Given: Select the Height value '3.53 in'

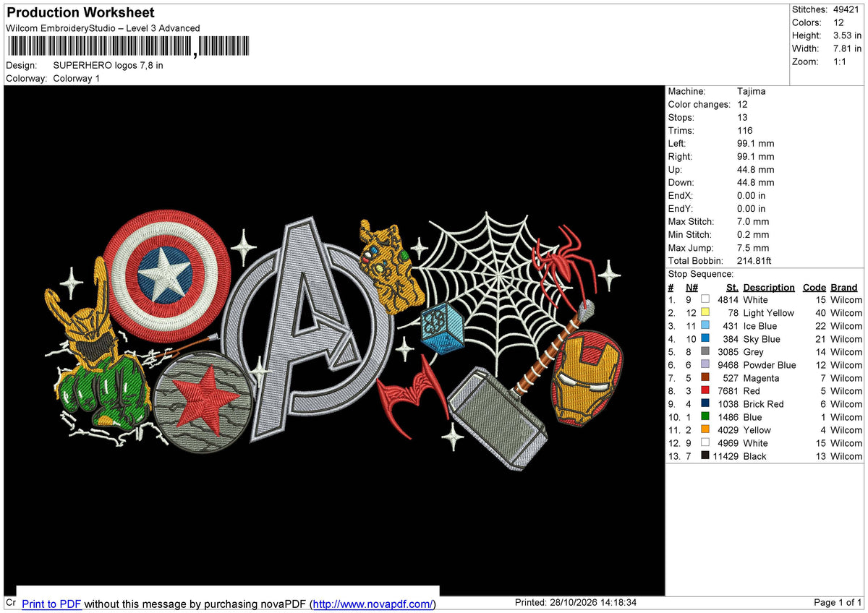Looking at the screenshot, I should pyautogui.click(x=847, y=35).
